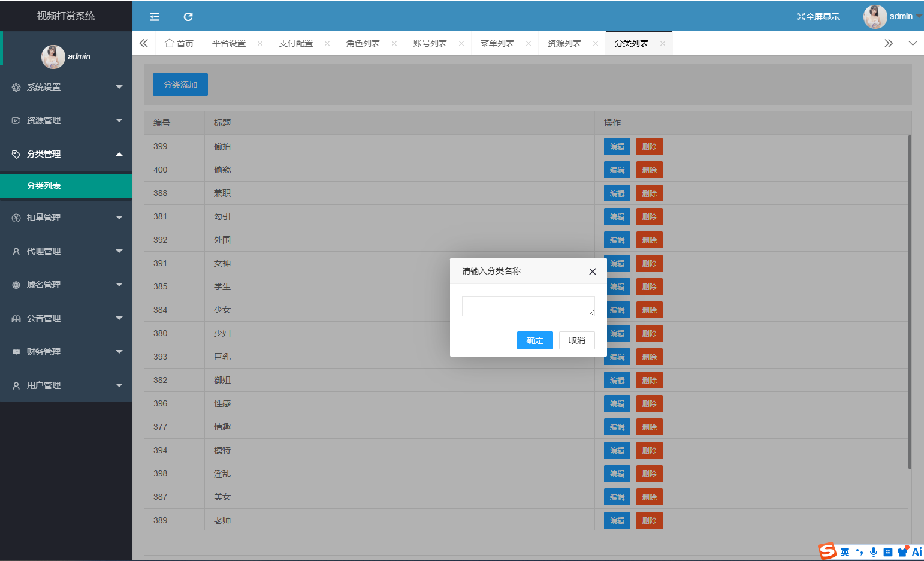Click the Sogou input method logo
924x561 pixels.
828,551
